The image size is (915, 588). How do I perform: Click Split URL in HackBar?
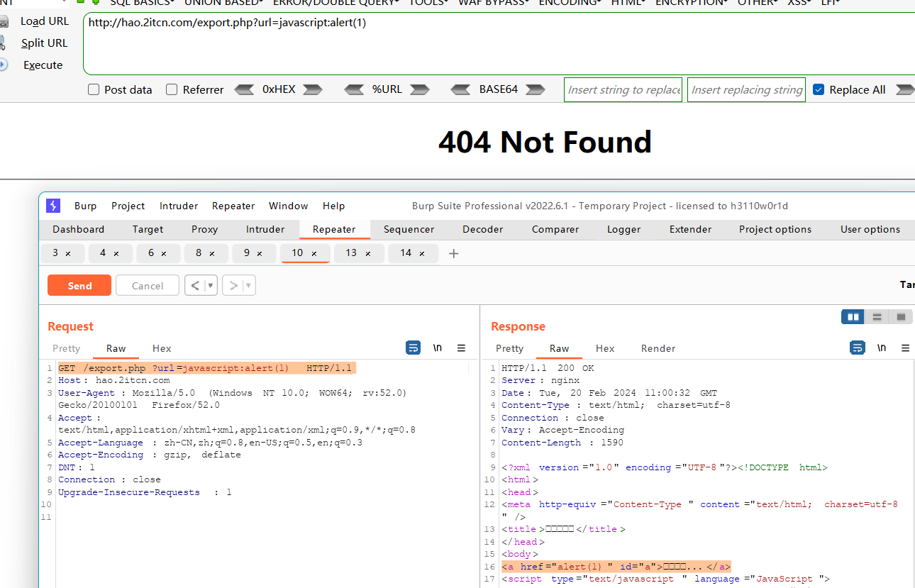44,43
